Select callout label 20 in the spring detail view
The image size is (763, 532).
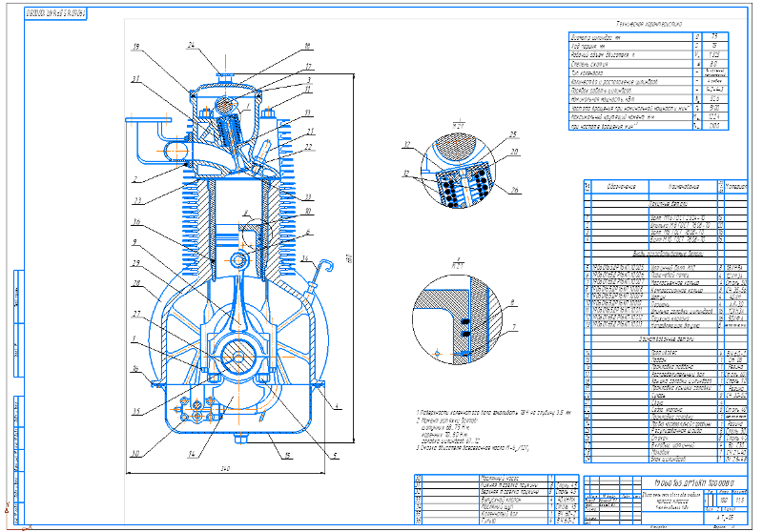(515, 152)
